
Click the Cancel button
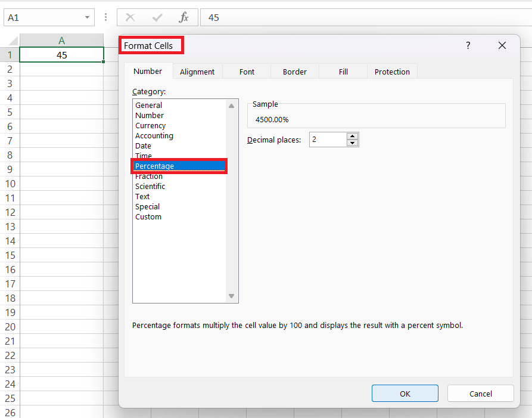click(x=480, y=394)
